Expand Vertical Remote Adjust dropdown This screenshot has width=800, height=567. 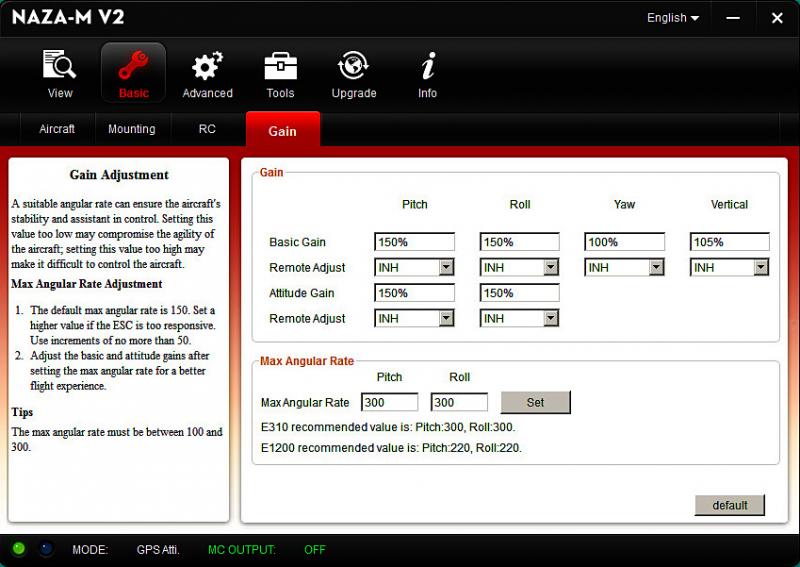[x=761, y=267]
